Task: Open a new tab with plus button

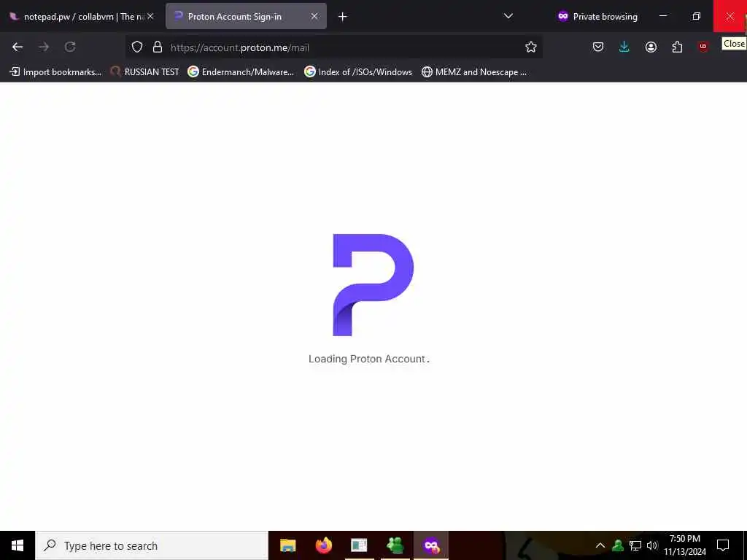Action: click(343, 17)
